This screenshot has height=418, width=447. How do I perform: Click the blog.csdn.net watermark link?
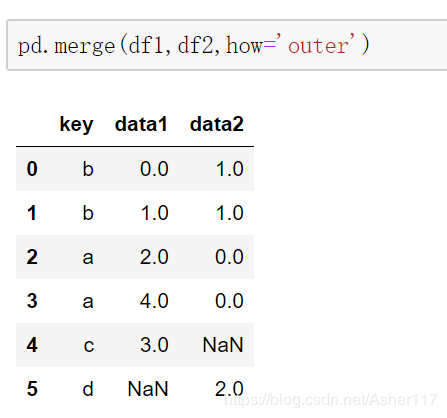(331, 399)
